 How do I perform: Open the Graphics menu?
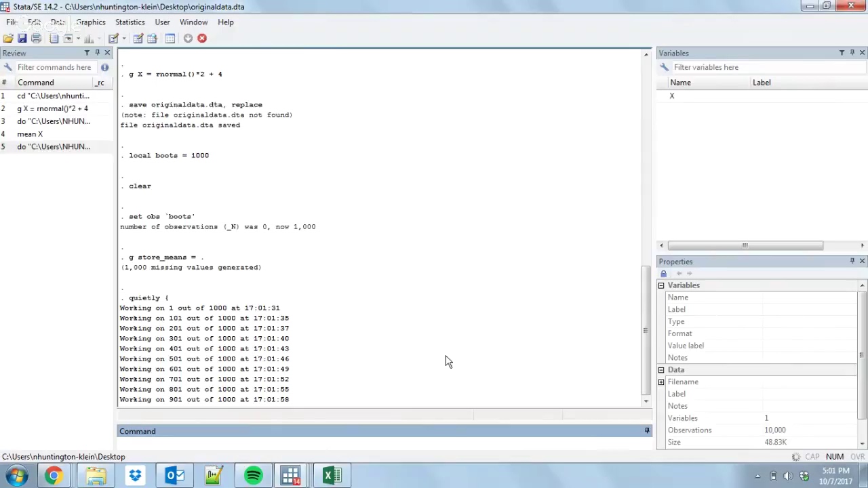[91, 22]
